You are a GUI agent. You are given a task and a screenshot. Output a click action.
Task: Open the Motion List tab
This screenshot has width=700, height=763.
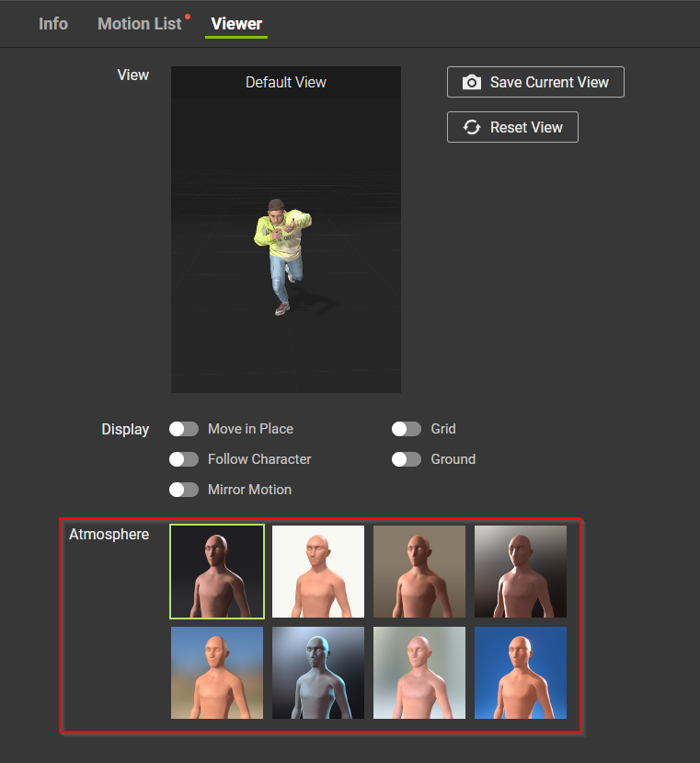point(140,24)
